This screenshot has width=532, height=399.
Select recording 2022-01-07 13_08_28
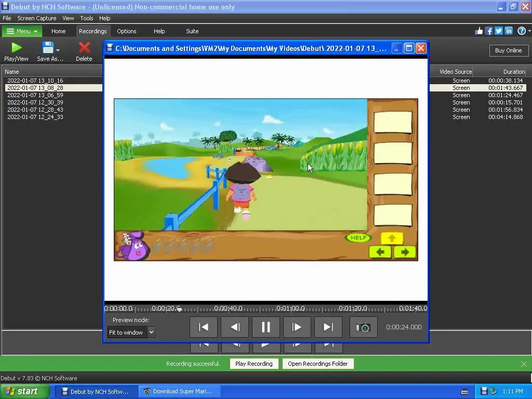(35, 88)
